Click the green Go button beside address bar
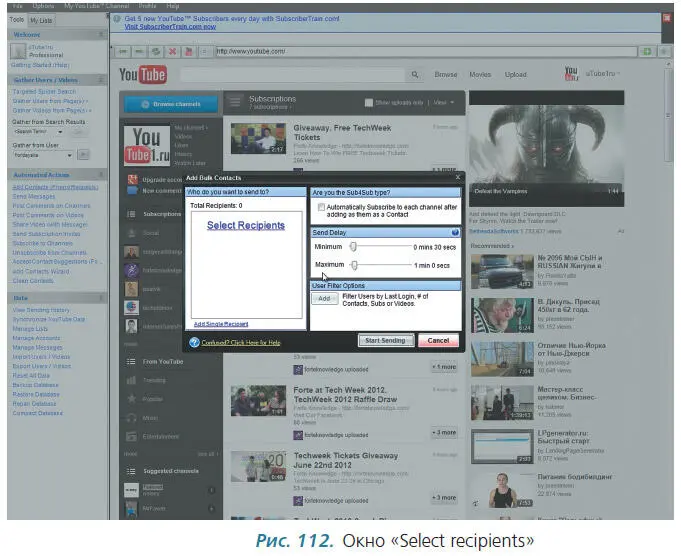This screenshot has width=681, height=556. pos(647,52)
